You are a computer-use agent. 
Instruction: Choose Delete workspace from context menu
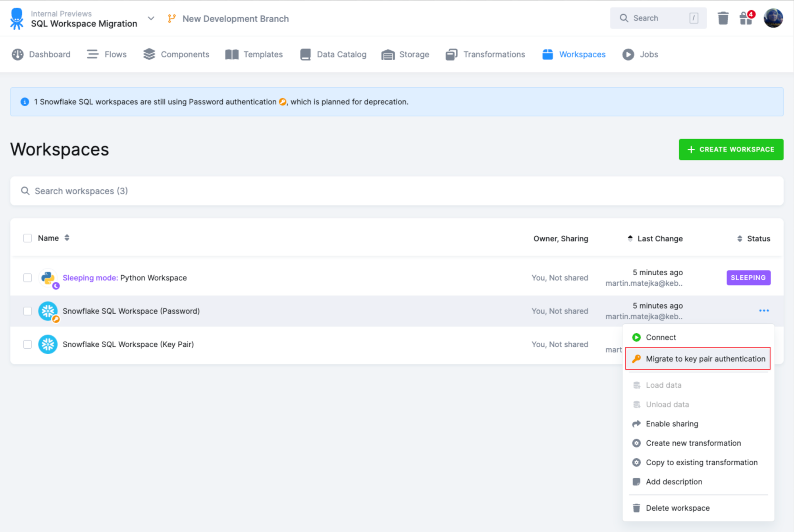point(677,508)
